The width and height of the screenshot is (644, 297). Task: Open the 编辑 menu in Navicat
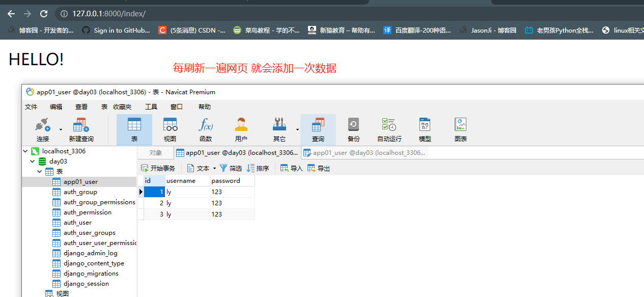pyautogui.click(x=56, y=107)
